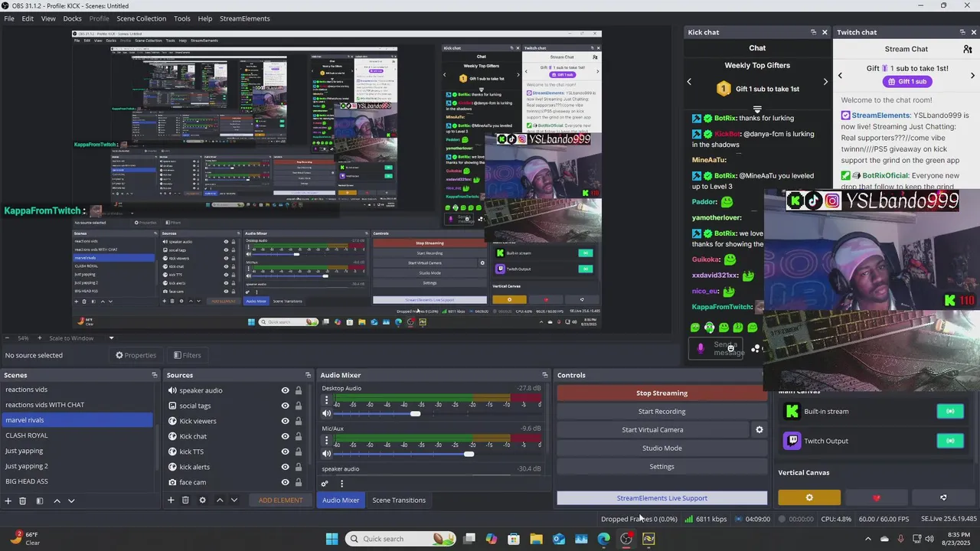Image resolution: width=980 pixels, height=551 pixels.
Task: Open scene filters icon in Scenes toolbar
Action: [39, 500]
